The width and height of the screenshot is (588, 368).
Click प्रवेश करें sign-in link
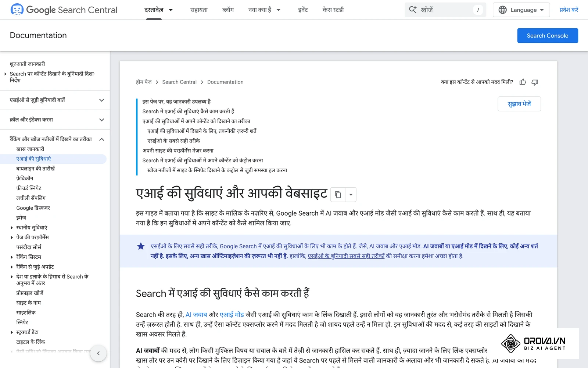coord(569,10)
